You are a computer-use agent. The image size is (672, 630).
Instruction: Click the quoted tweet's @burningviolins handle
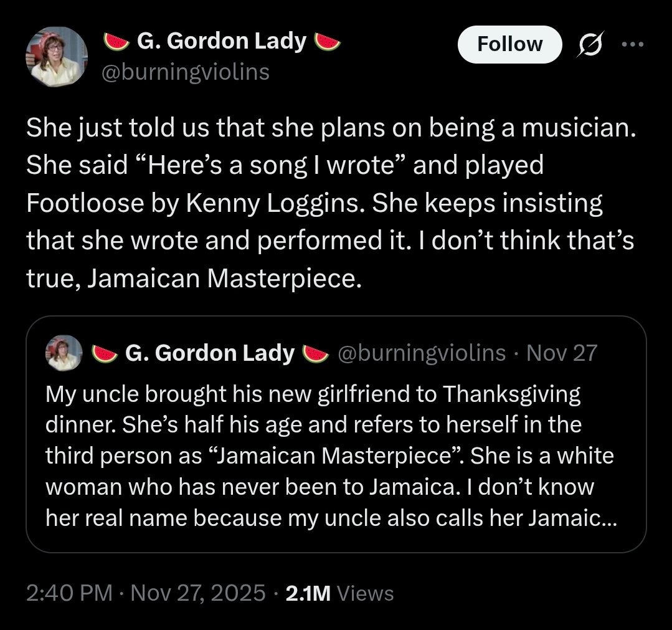click(421, 353)
